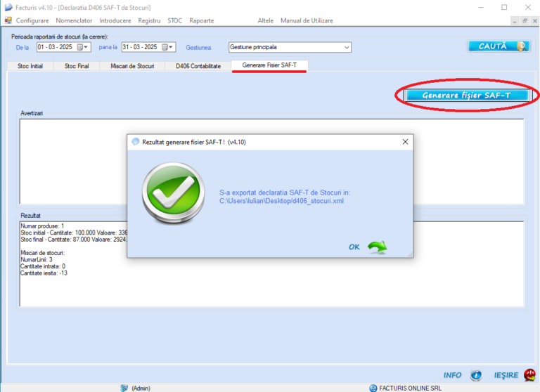
Task: Click the Facturis icon left of Configurare
Action: tap(8, 20)
